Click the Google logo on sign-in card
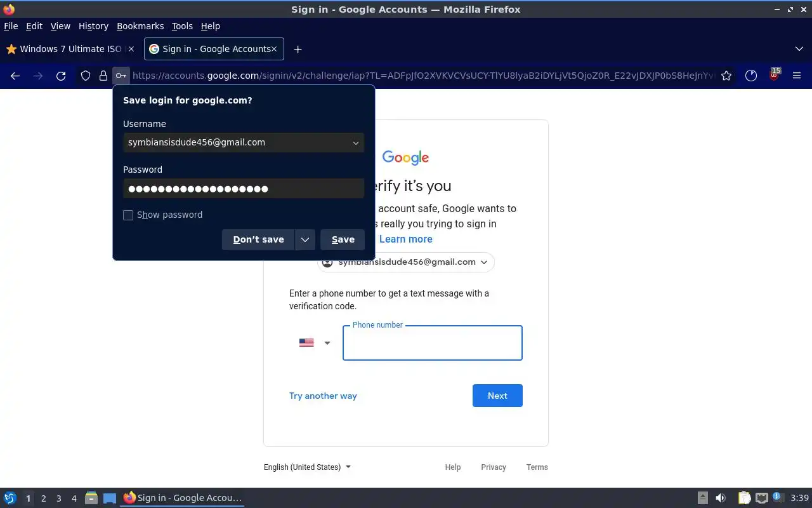The image size is (812, 508). (x=406, y=157)
